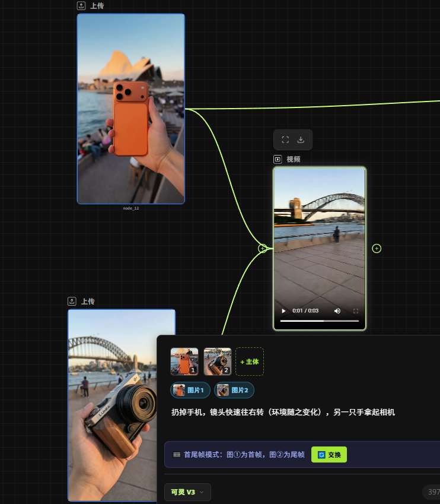This screenshot has width=440, height=504.
Task: Add a new subject with + 主体
Action: 250,362
